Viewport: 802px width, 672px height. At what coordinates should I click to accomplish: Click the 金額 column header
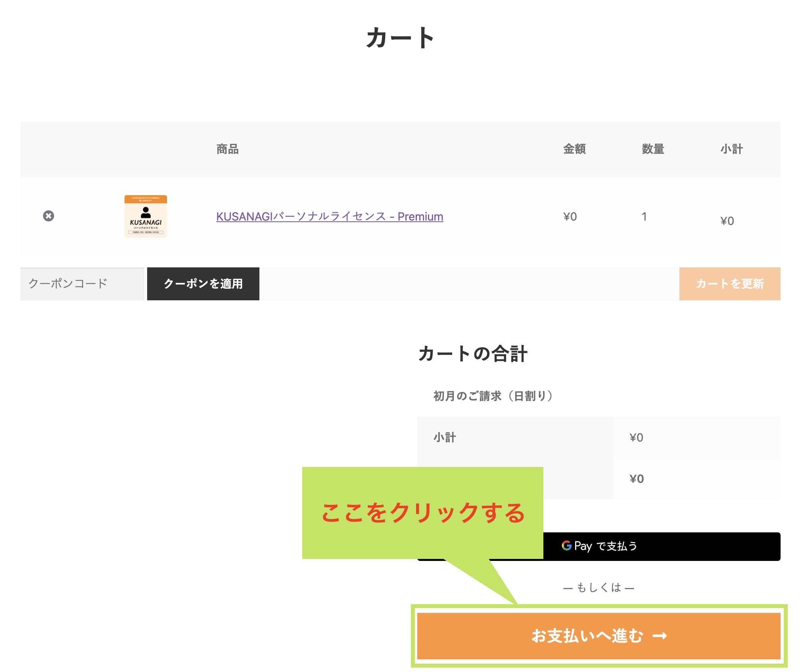pos(574,149)
